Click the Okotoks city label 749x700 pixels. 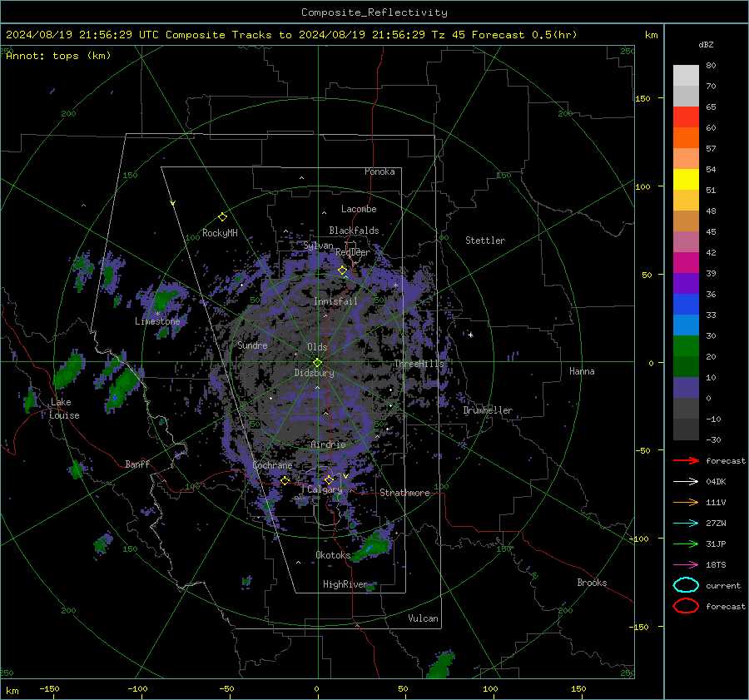(x=333, y=555)
